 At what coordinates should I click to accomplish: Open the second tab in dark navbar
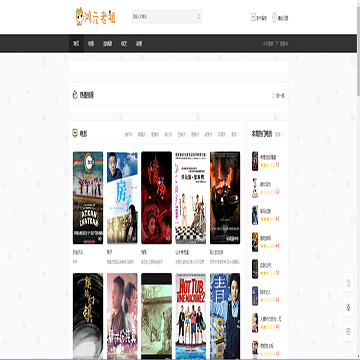tap(91, 43)
